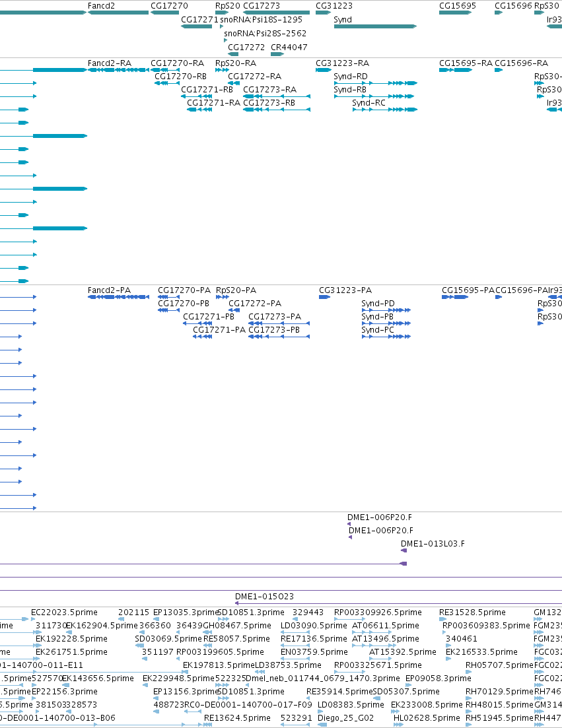The height and width of the screenshot is (728, 562).
Task: Select EST EK162904.5prime
Action: [x=102, y=626]
